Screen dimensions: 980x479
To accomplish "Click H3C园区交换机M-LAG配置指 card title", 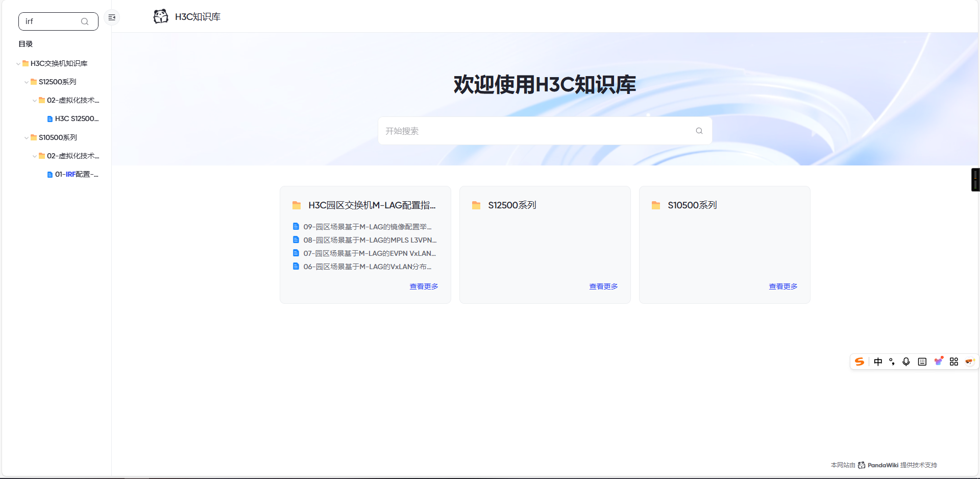I will pos(372,205).
